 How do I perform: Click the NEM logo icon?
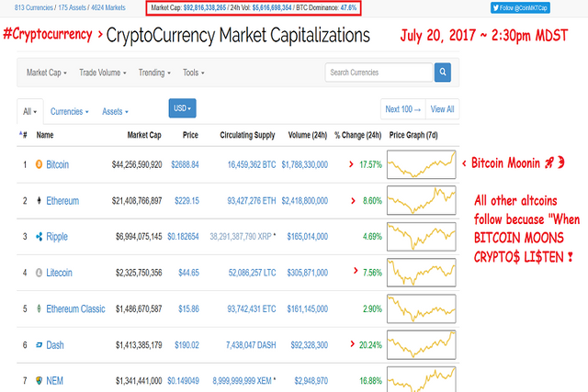39,381
